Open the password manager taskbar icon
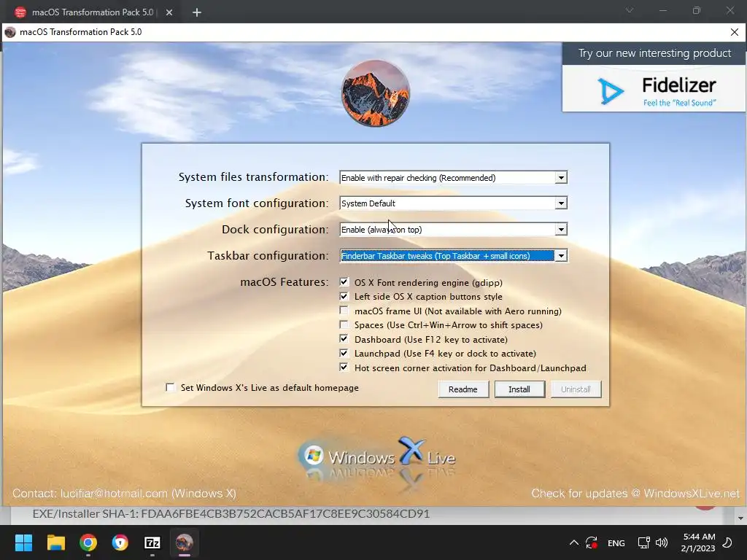Viewport: 747px width, 560px height. tap(120, 542)
